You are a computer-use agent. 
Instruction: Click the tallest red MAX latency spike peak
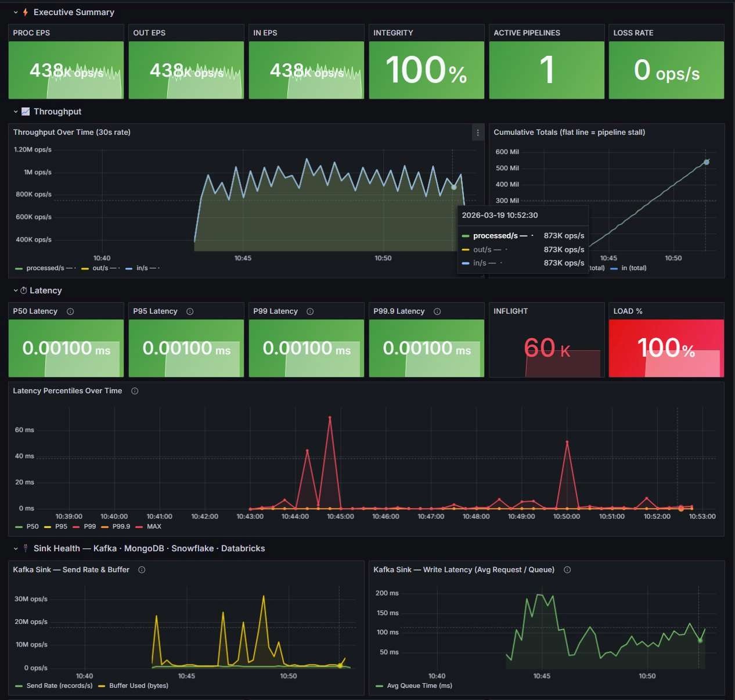(330, 418)
